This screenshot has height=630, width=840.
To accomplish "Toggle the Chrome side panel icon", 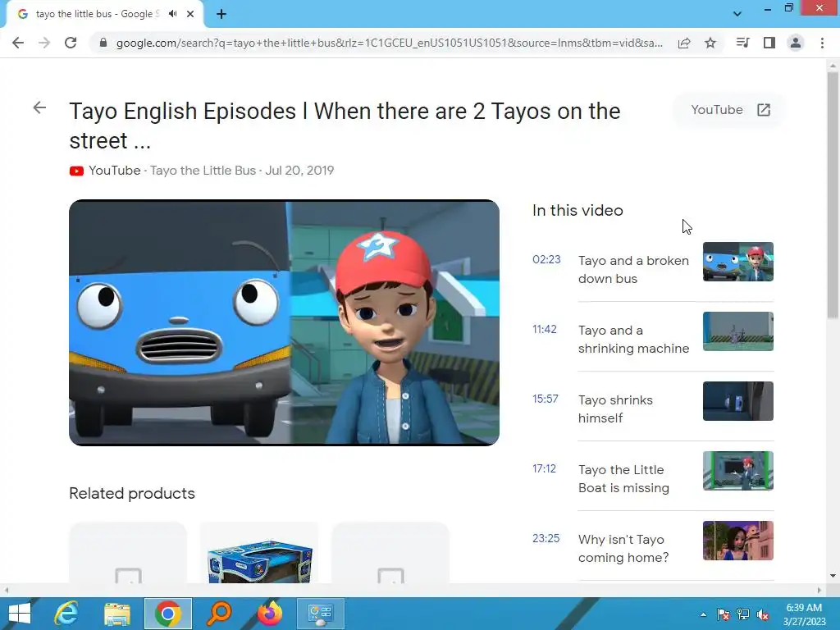I will pyautogui.click(x=769, y=43).
